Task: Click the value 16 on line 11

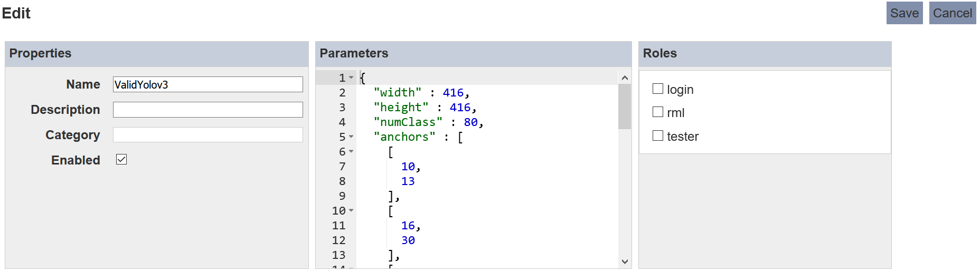Action: tap(408, 225)
